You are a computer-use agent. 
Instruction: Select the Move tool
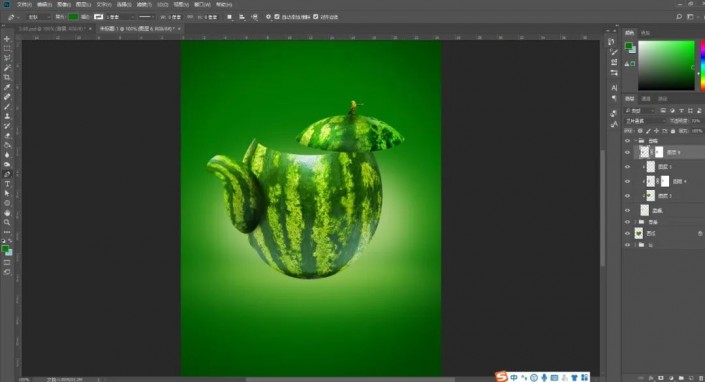[7, 39]
